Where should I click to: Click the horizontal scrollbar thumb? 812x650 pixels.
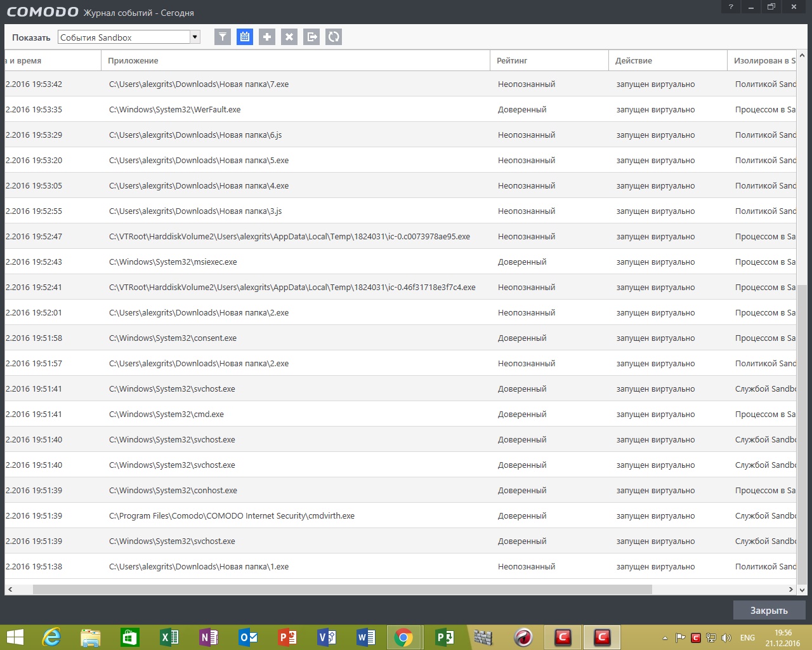pos(343,590)
